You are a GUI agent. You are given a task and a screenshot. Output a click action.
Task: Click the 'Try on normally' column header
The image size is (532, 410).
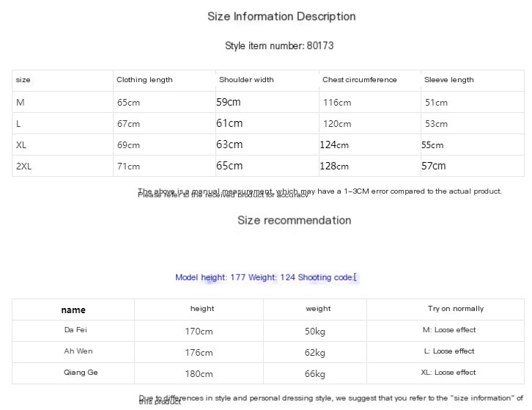pyautogui.click(x=456, y=309)
